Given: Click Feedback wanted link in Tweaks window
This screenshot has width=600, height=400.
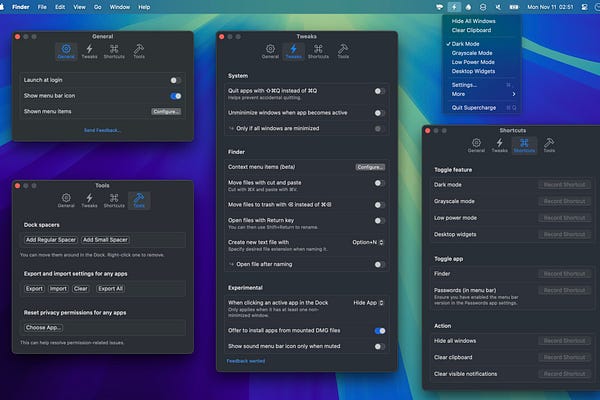Looking at the screenshot, I should click(x=246, y=361).
